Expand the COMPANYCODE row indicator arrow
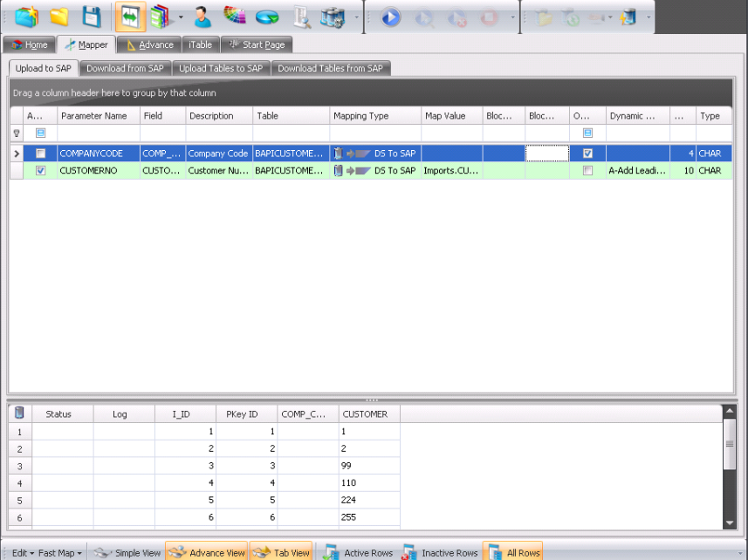 click(x=17, y=154)
